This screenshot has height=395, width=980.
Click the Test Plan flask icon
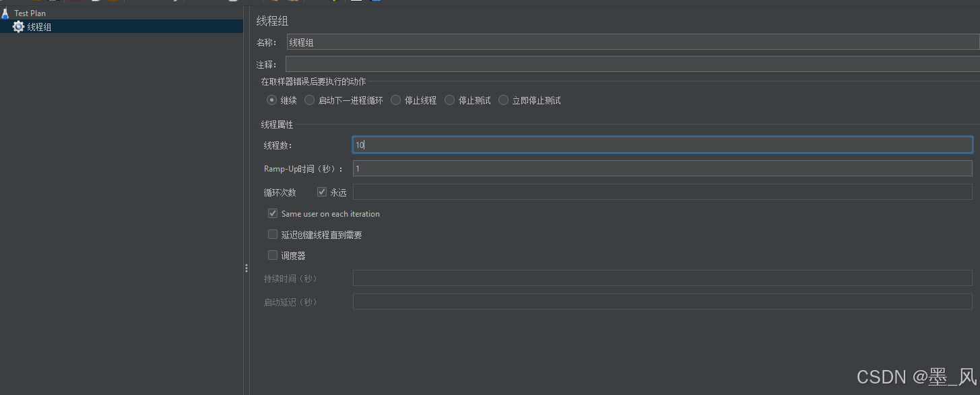tap(5, 13)
